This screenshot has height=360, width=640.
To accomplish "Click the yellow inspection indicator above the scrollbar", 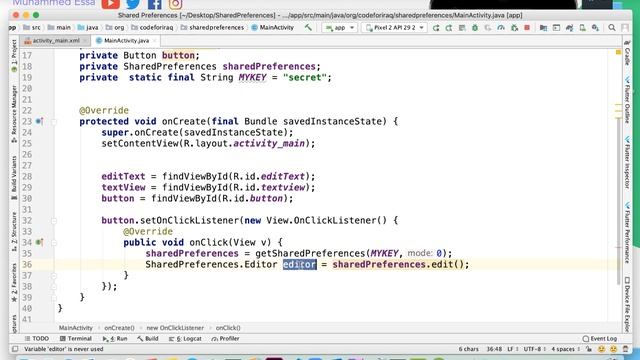I will point(618,52).
